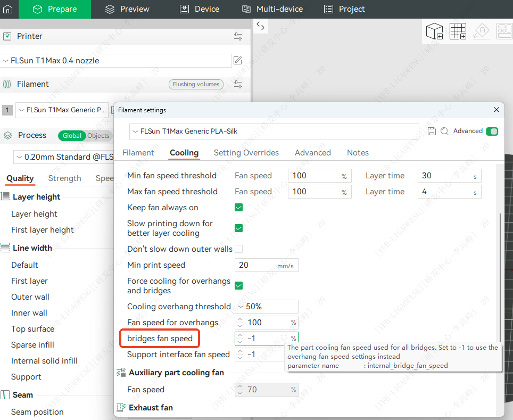513x420 pixels.
Task: Click the First layer height label
Action: tap(43, 230)
